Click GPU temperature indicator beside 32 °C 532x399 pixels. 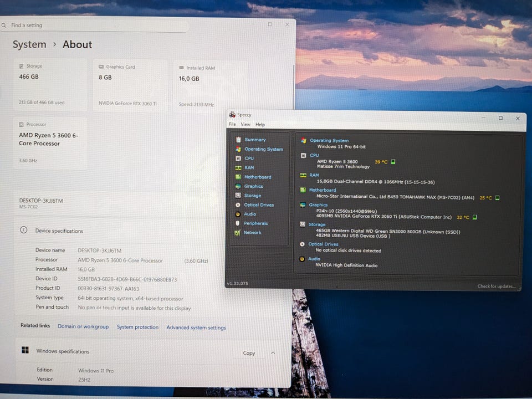point(475,217)
